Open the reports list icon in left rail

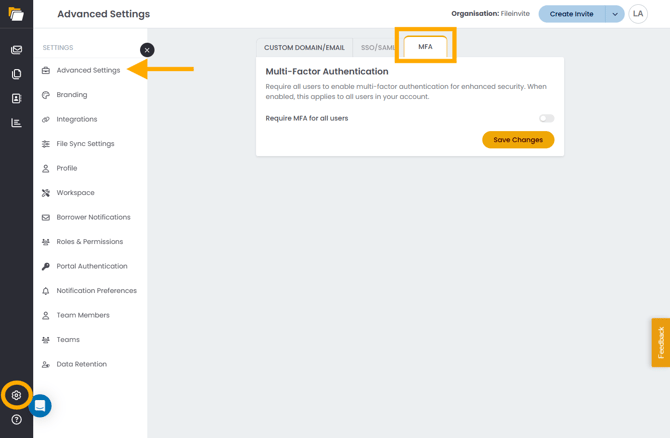click(x=16, y=123)
